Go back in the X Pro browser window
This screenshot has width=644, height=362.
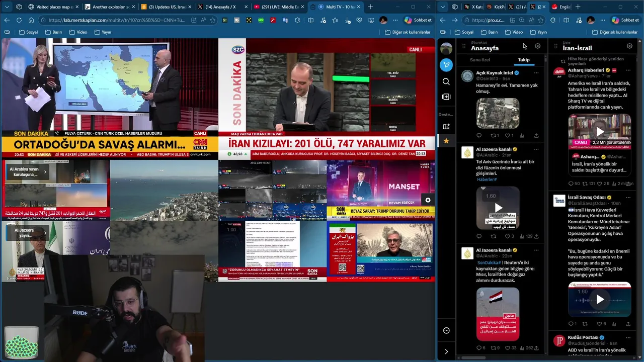pos(443,20)
